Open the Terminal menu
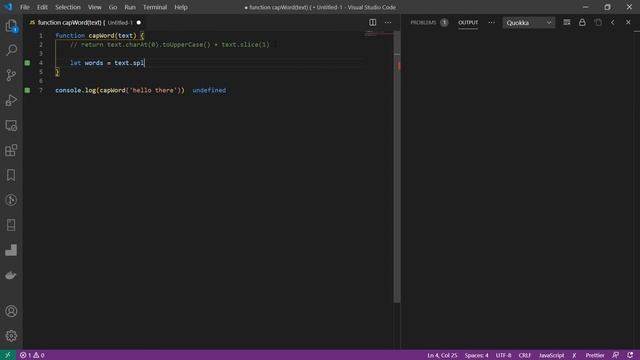 (155, 7)
